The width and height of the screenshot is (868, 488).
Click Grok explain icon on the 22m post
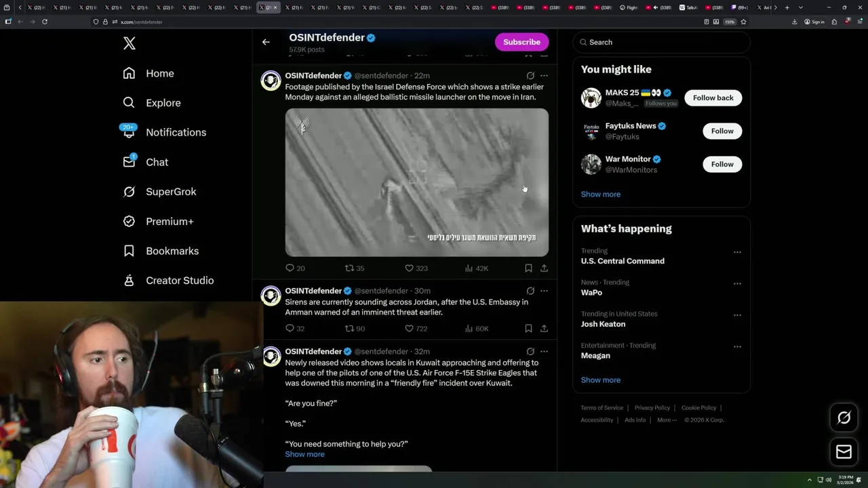pyautogui.click(x=530, y=76)
